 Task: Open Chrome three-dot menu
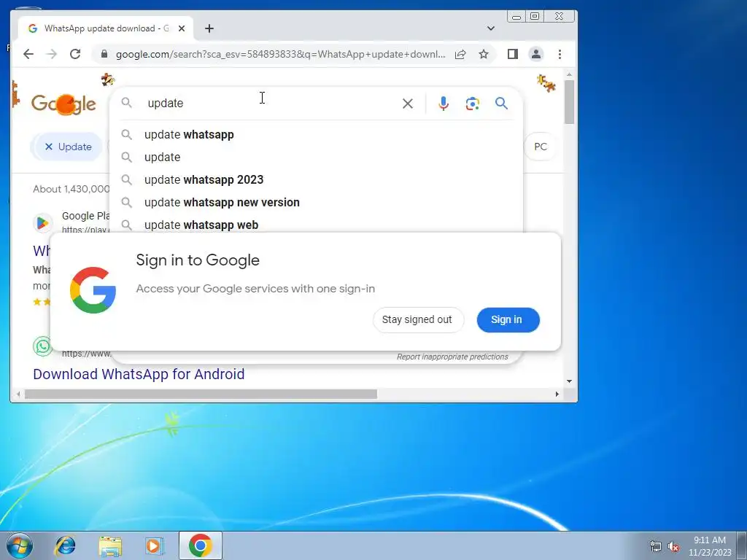(560, 54)
